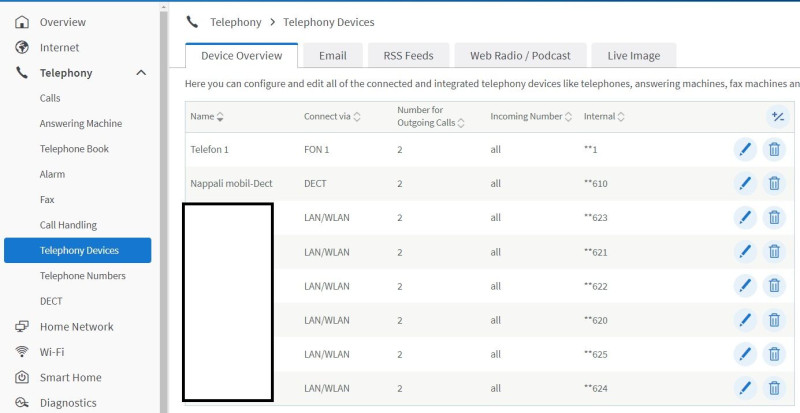Collapse the Telephony menu chevron
The width and height of the screenshot is (800, 413).
141,73
